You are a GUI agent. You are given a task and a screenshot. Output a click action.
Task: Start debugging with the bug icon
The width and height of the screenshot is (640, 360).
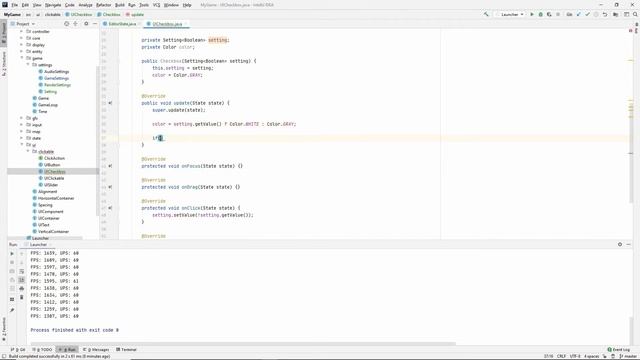click(x=540, y=14)
